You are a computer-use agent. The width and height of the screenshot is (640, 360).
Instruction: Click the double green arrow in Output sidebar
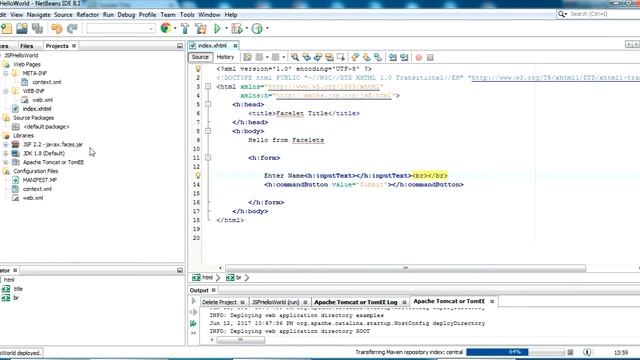(193, 323)
